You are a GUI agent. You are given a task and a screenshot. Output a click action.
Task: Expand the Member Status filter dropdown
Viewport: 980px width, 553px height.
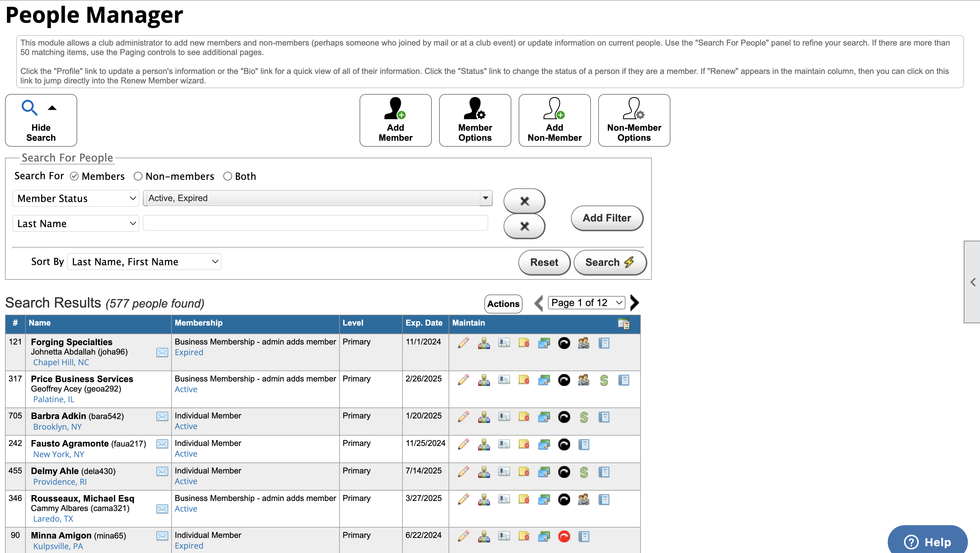pyautogui.click(x=485, y=198)
